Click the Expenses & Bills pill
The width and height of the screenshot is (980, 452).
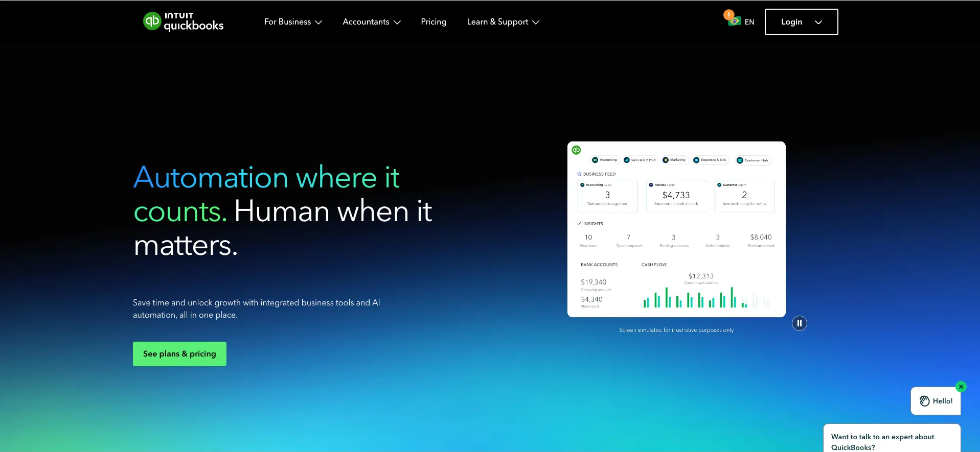coord(710,160)
